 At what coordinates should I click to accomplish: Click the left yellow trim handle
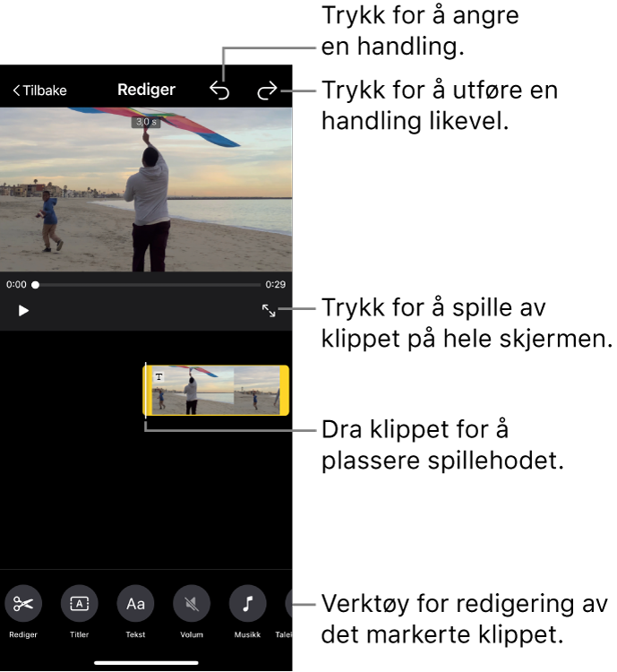click(x=147, y=390)
